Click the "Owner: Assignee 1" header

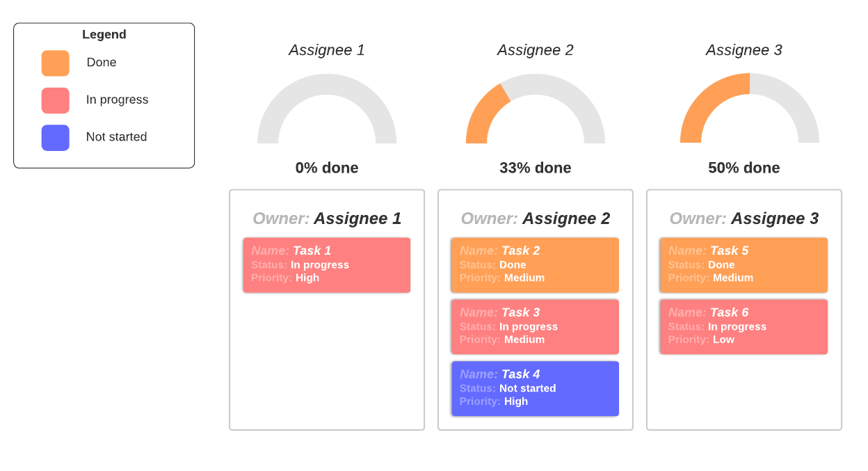(x=327, y=218)
